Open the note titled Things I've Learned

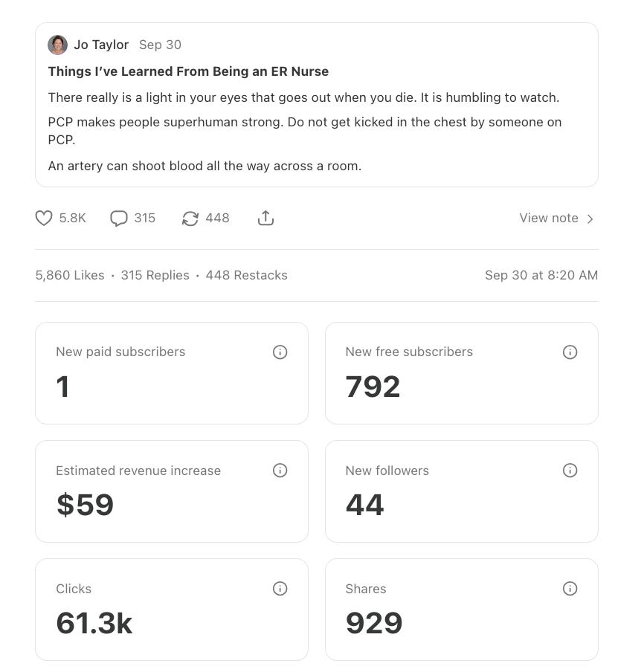(x=188, y=71)
